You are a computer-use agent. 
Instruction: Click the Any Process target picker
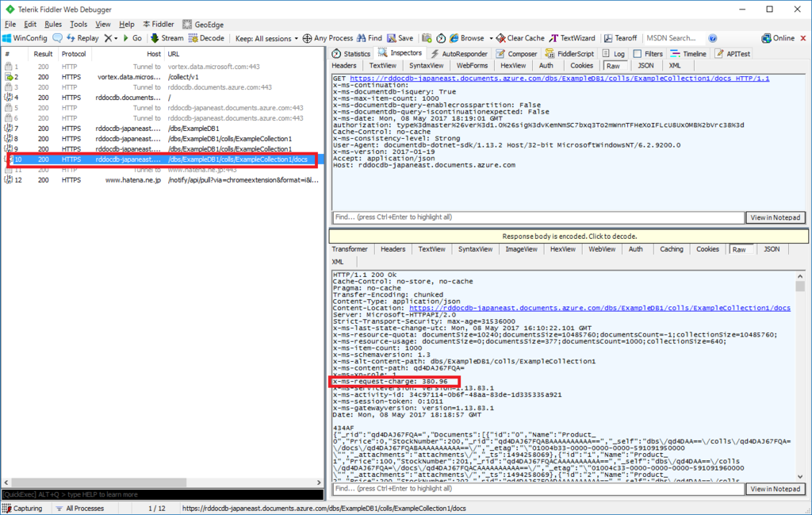coord(327,38)
